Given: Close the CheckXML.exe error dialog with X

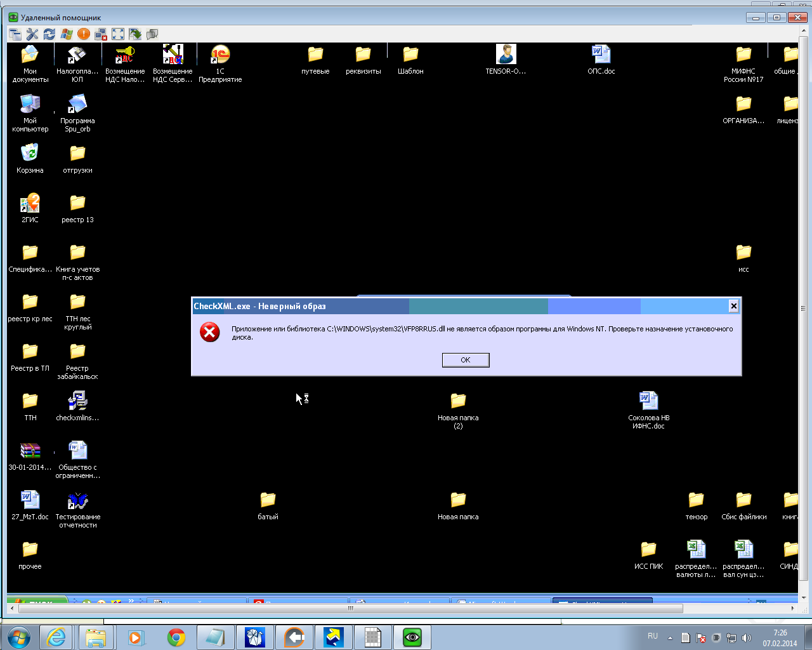Looking at the screenshot, I should coord(733,306).
